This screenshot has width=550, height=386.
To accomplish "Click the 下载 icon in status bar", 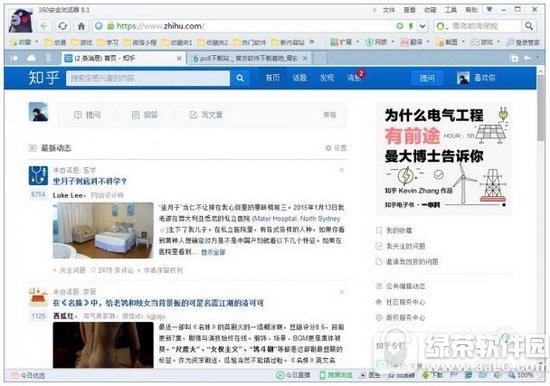I will (432, 375).
